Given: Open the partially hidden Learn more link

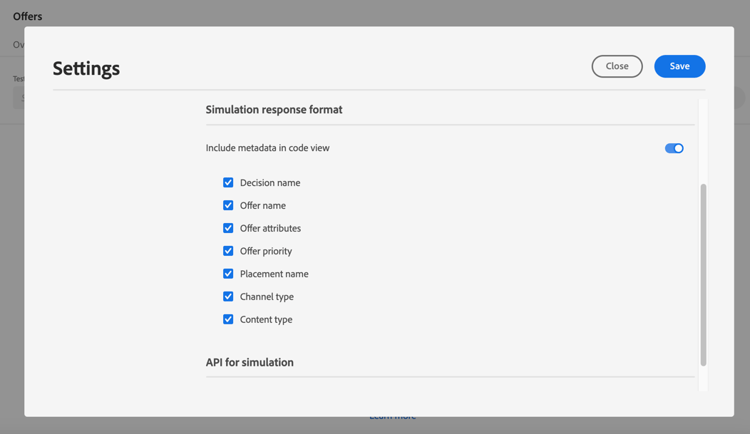Looking at the screenshot, I should pos(392,417).
